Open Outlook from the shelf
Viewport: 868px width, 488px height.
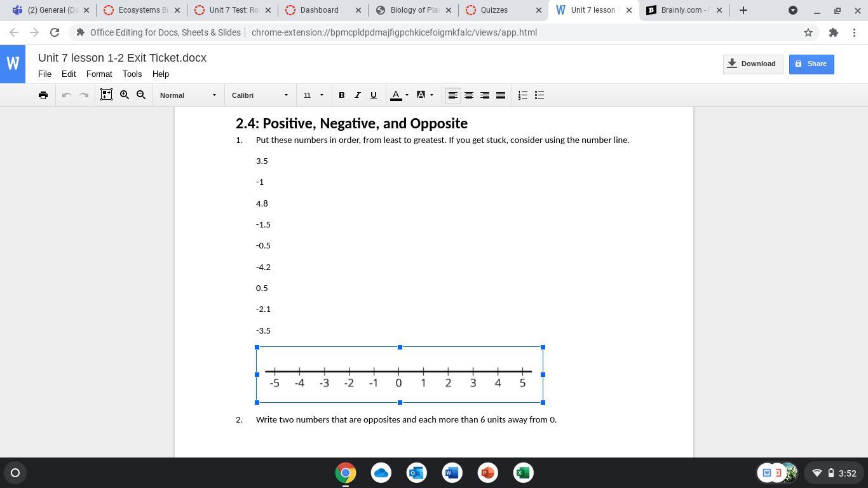pos(417,473)
